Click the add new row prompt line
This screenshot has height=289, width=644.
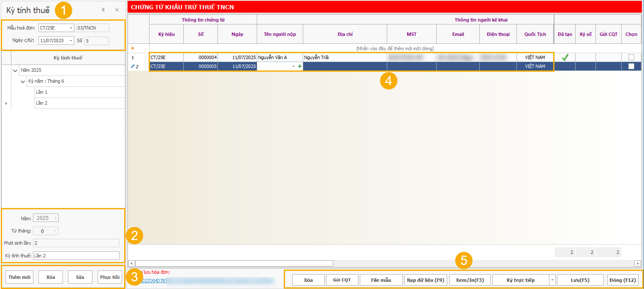[x=395, y=49]
